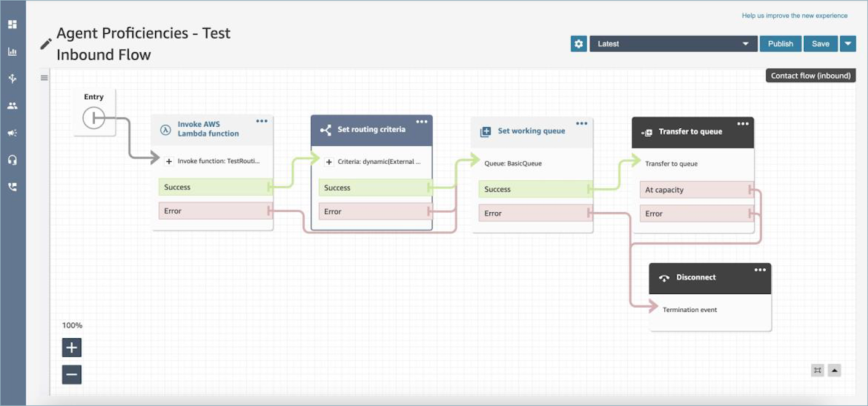Select the Users icon in the sidebar
The image size is (868, 406).
point(11,105)
